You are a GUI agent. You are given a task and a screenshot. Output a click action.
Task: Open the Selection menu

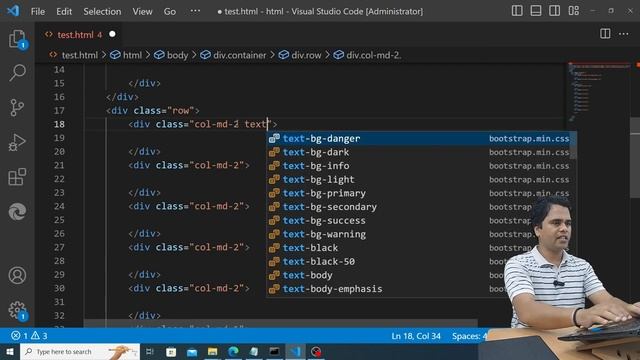102,11
